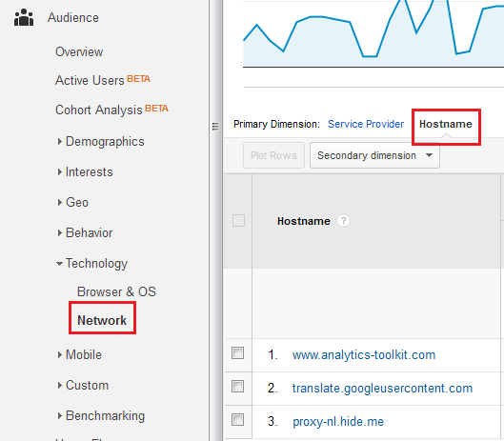Open the Audience section heading

coord(73,18)
